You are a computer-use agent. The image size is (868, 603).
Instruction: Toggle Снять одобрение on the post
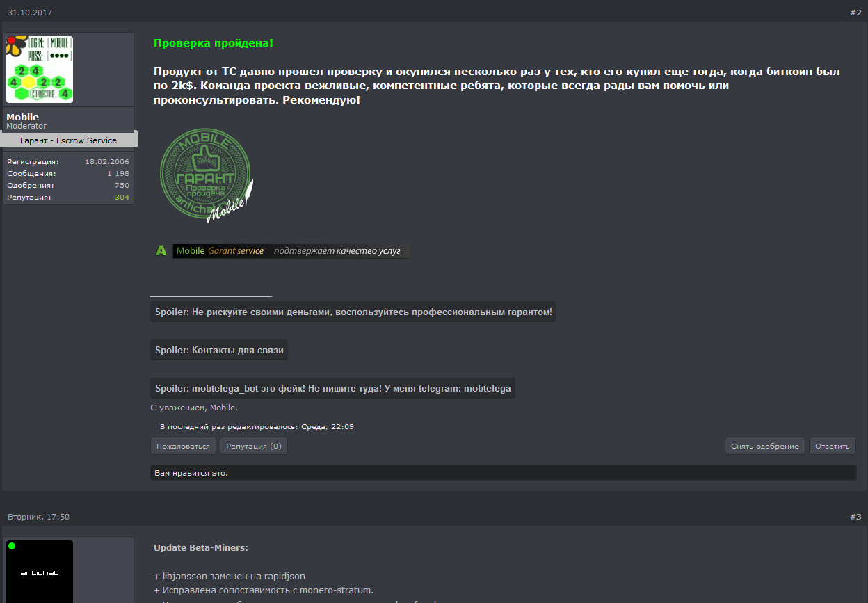(x=765, y=447)
